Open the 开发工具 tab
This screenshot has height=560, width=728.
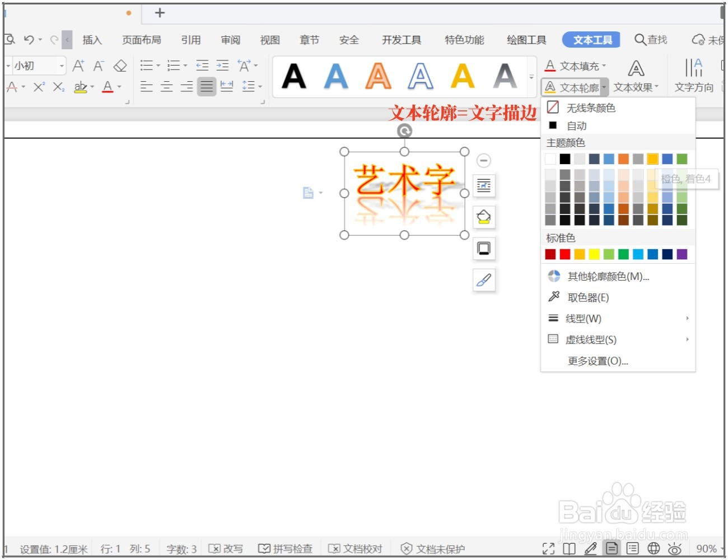pos(402,40)
